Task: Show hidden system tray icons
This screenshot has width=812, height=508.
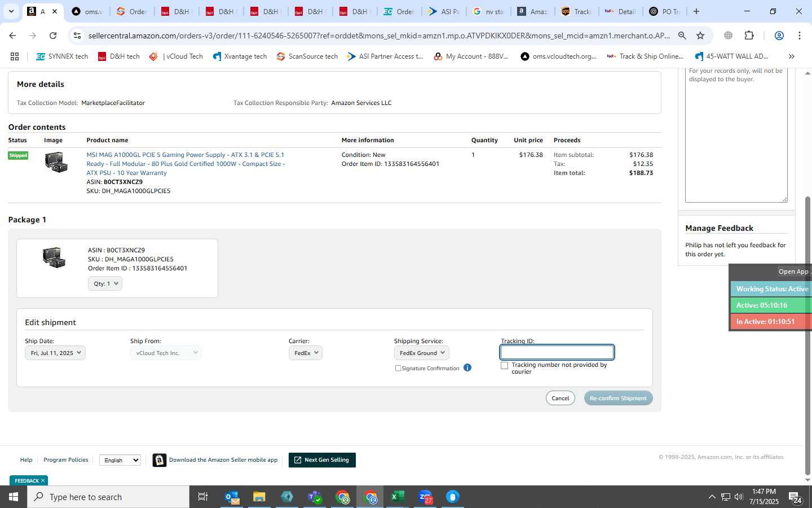Action: [x=712, y=497]
